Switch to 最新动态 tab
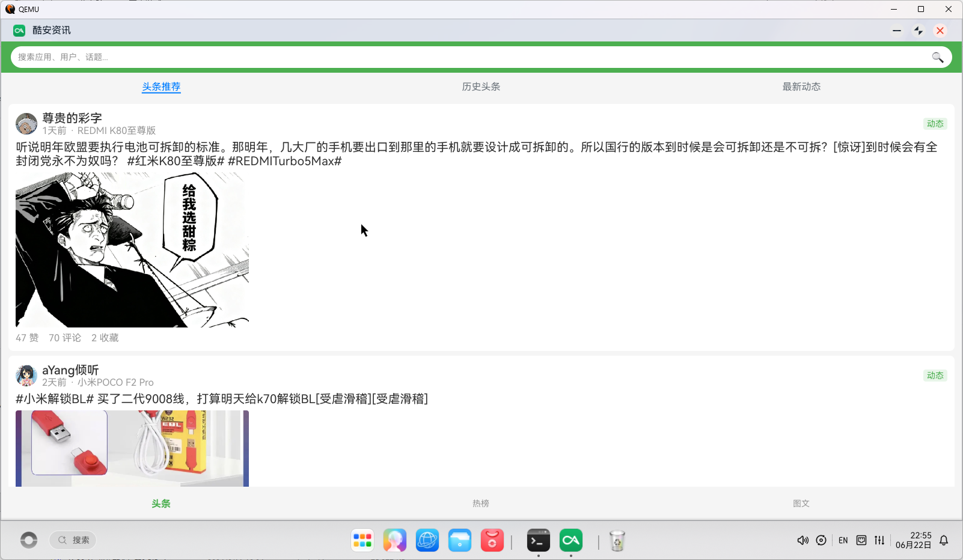The height and width of the screenshot is (560, 963). point(801,87)
